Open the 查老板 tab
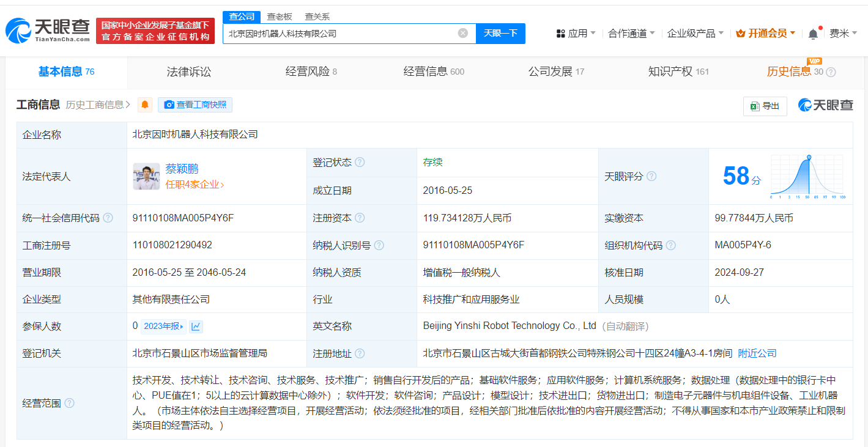868x447 pixels. pos(278,17)
